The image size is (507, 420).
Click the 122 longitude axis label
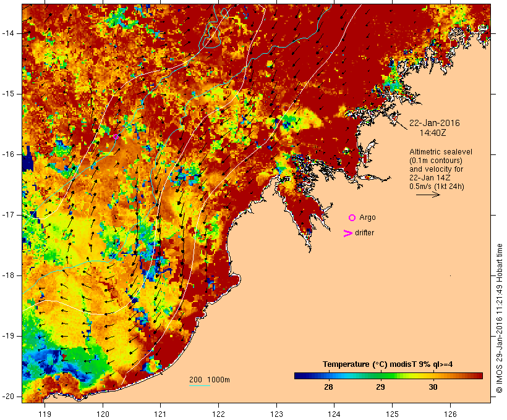pos(219,414)
